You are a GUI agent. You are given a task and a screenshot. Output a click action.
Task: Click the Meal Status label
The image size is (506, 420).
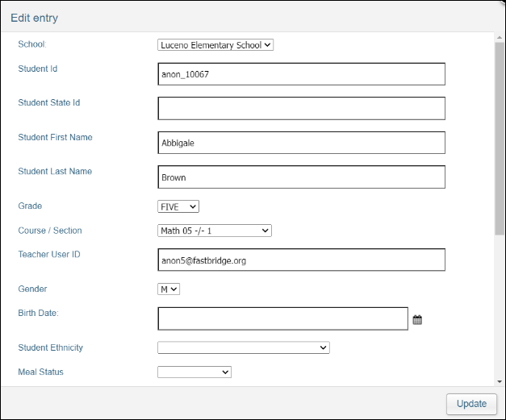point(40,372)
